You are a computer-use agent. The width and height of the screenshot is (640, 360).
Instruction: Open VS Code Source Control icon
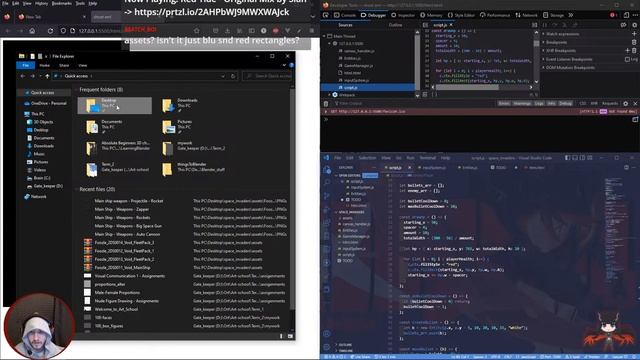pyautogui.click(x=327, y=196)
